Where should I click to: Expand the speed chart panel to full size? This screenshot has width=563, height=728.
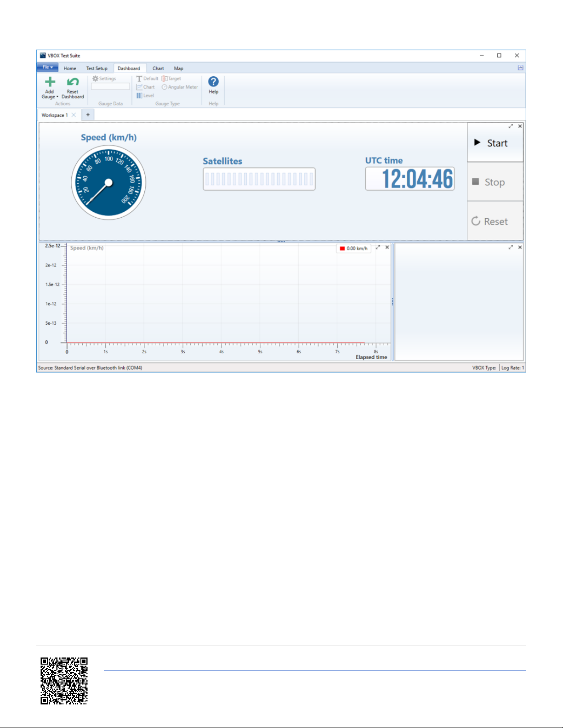[x=378, y=248]
